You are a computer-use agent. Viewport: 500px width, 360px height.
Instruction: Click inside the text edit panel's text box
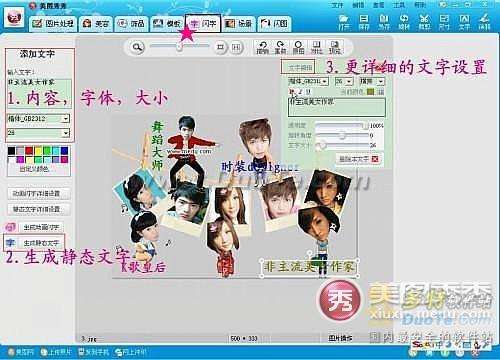coord(336,107)
